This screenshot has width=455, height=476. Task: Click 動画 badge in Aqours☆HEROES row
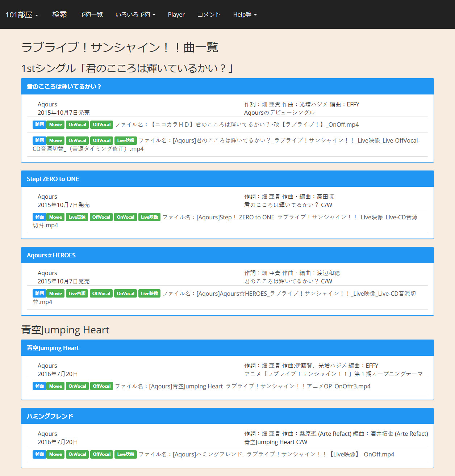tap(39, 294)
